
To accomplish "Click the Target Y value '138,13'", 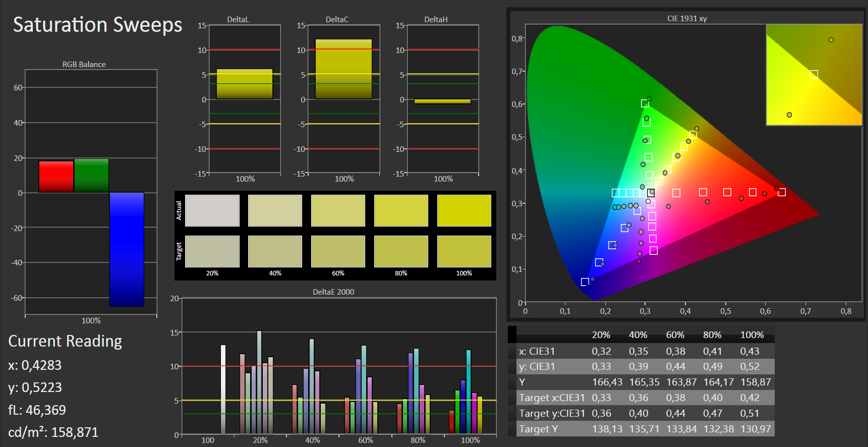I will pyautogui.click(x=607, y=429).
